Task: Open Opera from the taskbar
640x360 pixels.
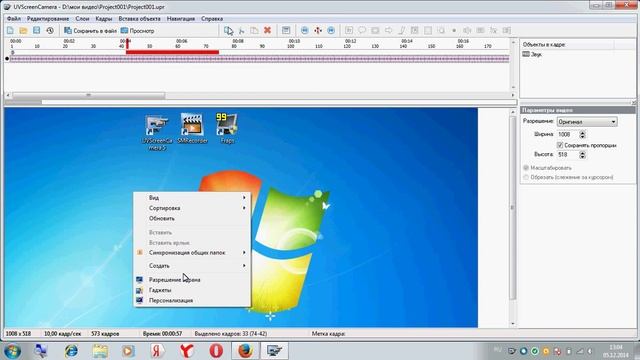Action: [x=216, y=351]
